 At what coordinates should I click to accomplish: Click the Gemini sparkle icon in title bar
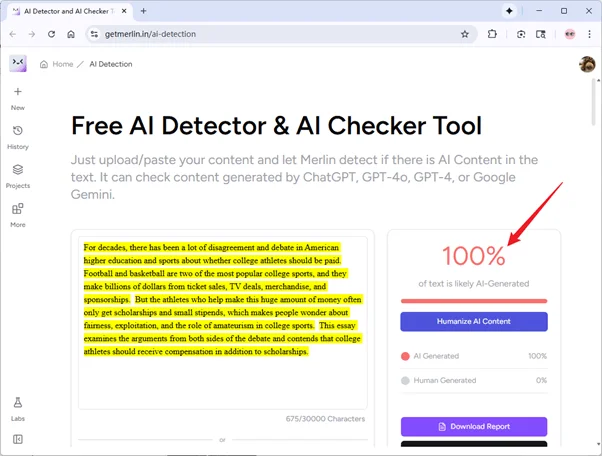click(509, 11)
